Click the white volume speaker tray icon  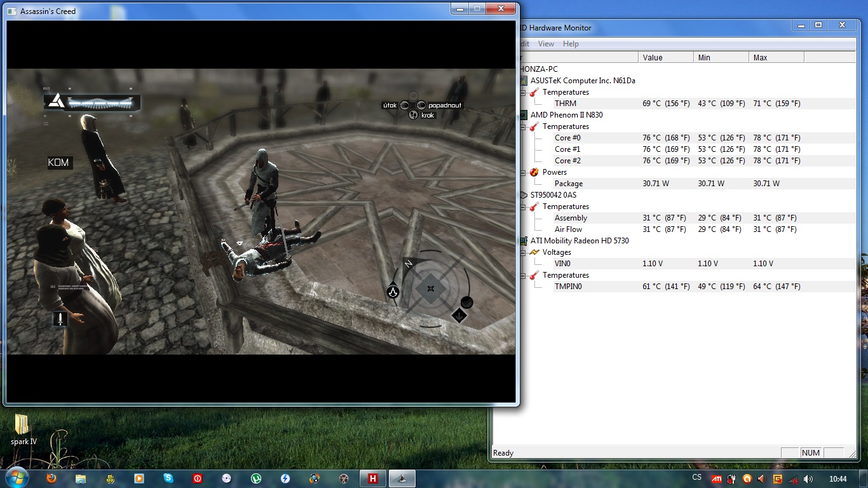pyautogui.click(x=808, y=479)
